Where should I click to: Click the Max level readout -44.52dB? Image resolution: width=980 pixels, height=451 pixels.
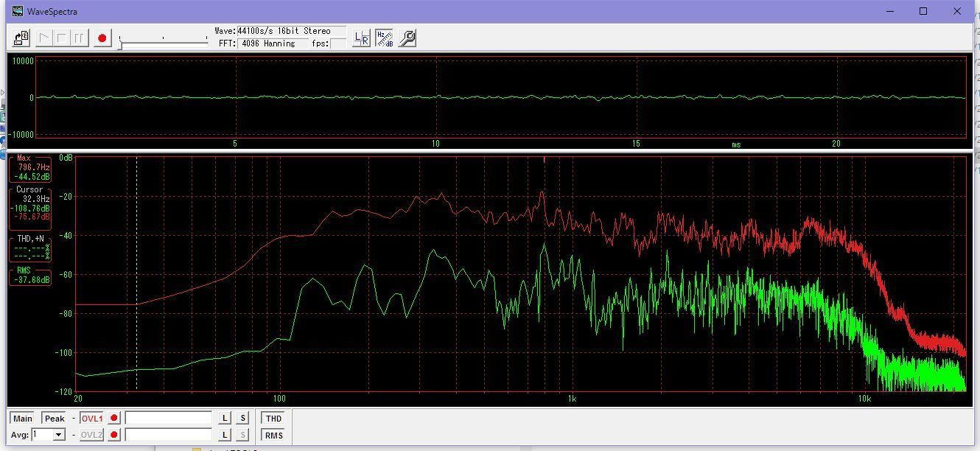point(33,176)
